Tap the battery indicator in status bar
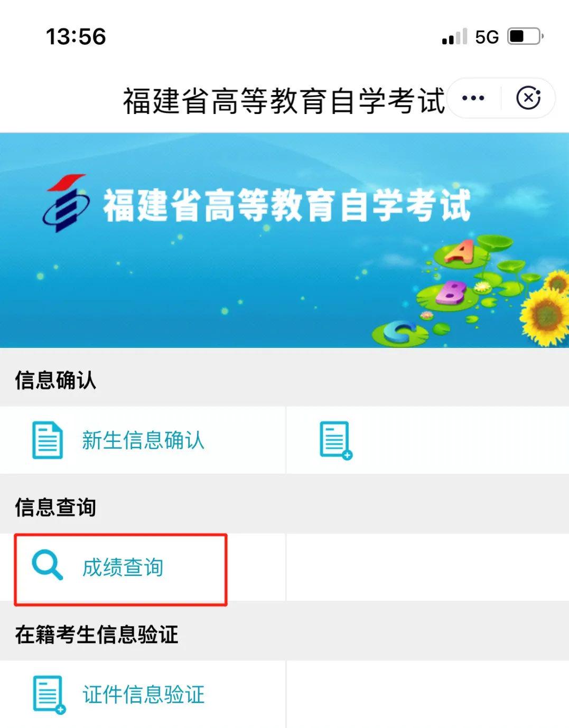This screenshot has width=569, height=728. (x=525, y=36)
